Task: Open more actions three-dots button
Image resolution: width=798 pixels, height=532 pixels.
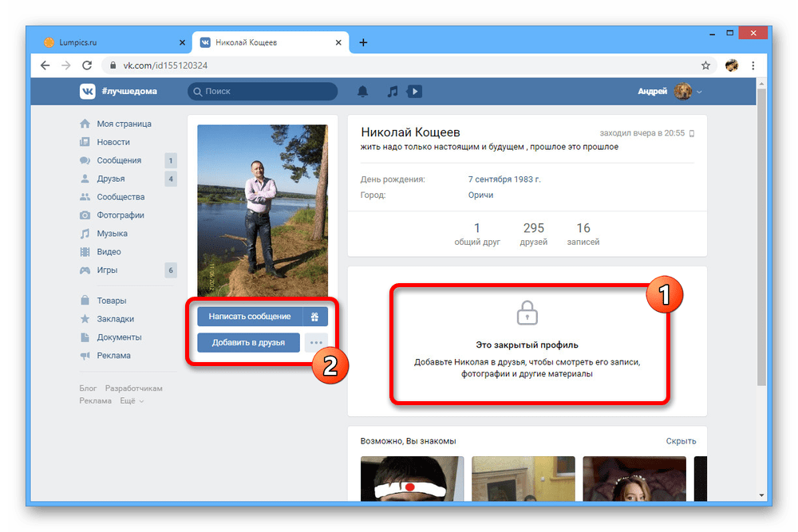Action: [317, 343]
